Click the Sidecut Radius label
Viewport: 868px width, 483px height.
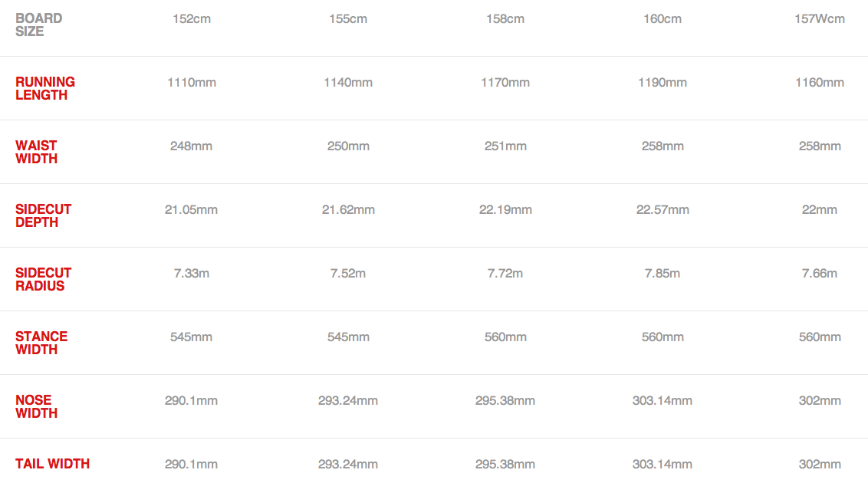click(43, 279)
